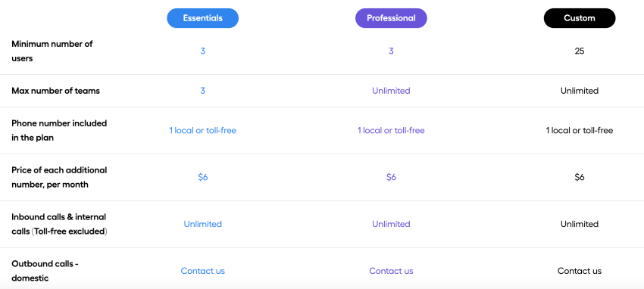
Task: Click Inbound calls & internal calls label
Action: (x=59, y=224)
